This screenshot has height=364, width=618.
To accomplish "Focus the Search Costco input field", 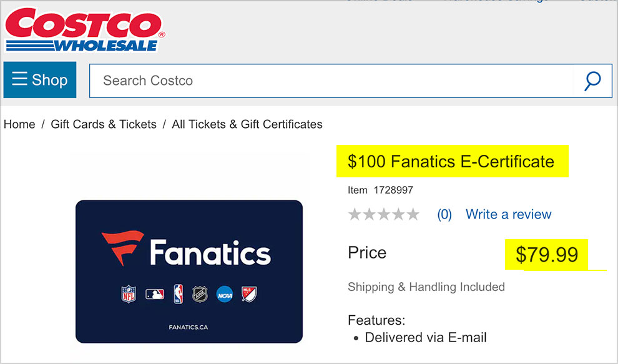I will (x=331, y=81).
